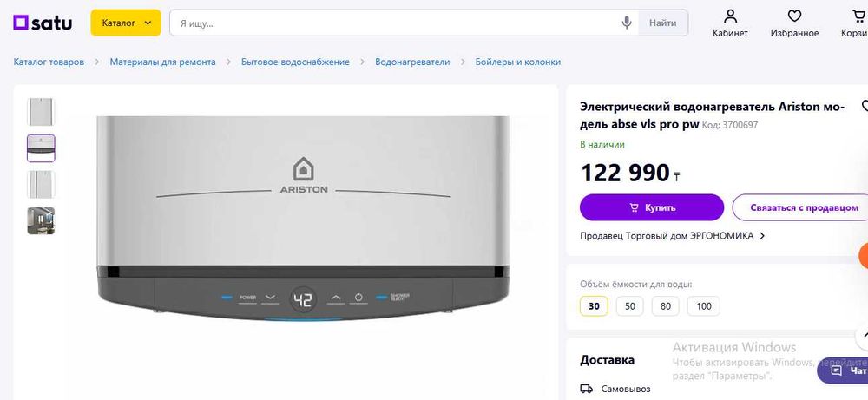Viewport: 868px width, 400px height.
Task: Activate voice search microphone icon
Action: (626, 23)
